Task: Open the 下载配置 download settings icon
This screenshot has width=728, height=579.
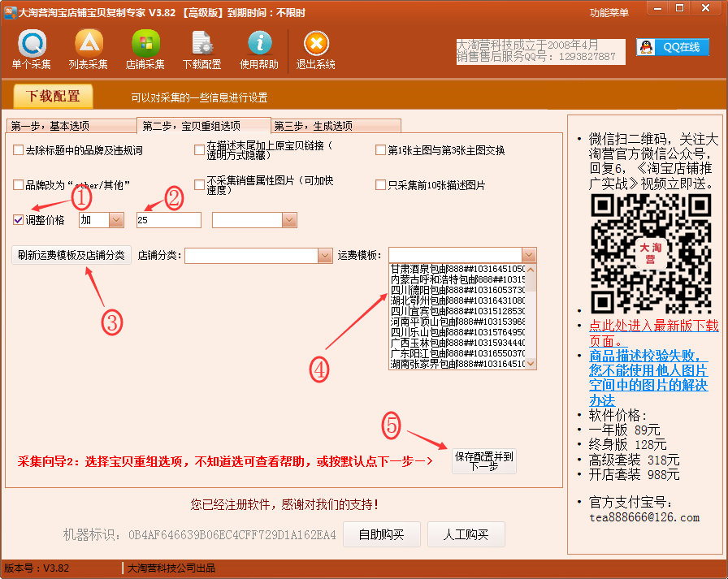Action: click(x=202, y=50)
